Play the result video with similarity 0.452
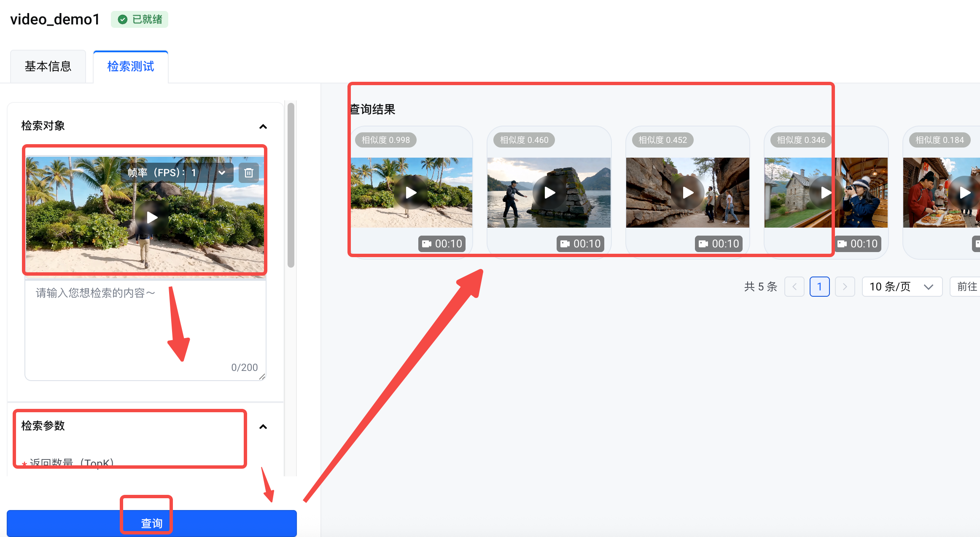Viewport: 980px width, 537px height. click(688, 193)
